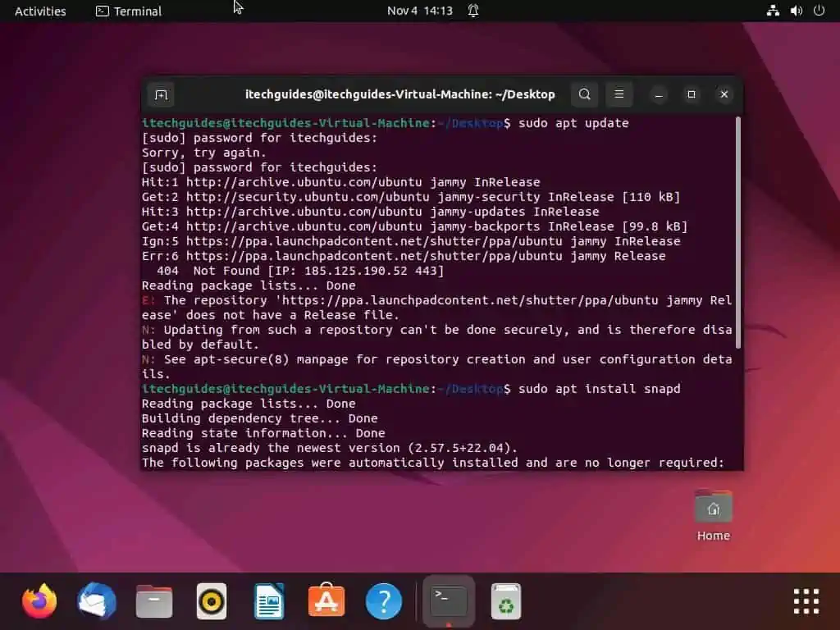Viewport: 840px width, 630px height.
Task: Launch the Thunderbird mail client
Action: coord(96,601)
